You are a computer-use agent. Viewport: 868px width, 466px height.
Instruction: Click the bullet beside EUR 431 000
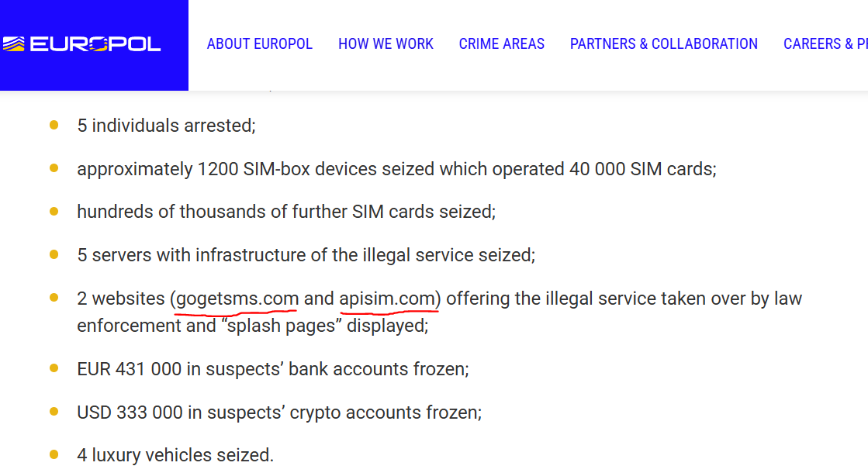point(54,368)
